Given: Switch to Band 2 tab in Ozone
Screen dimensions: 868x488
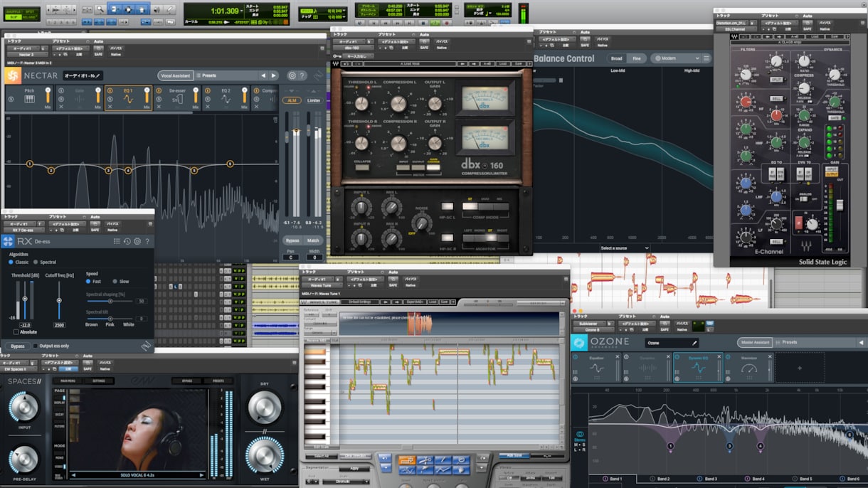Looking at the screenshot, I should [660, 479].
